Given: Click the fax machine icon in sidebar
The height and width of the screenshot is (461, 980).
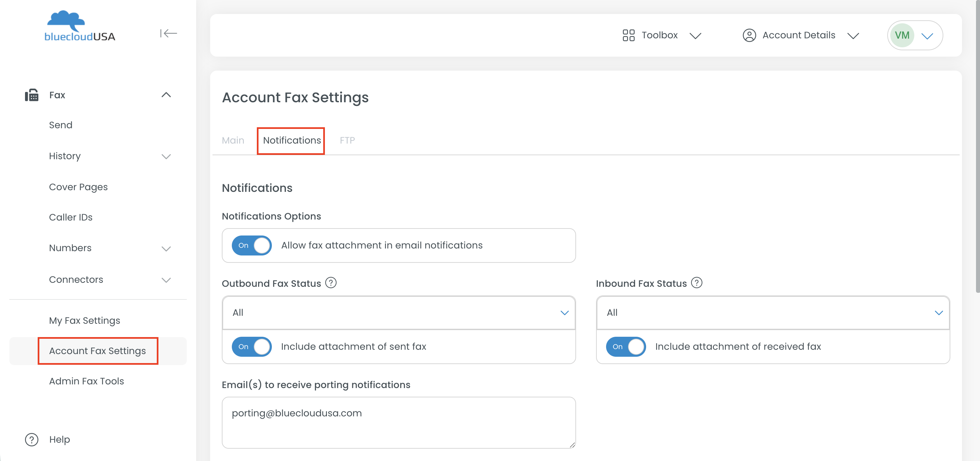Looking at the screenshot, I should (32, 95).
